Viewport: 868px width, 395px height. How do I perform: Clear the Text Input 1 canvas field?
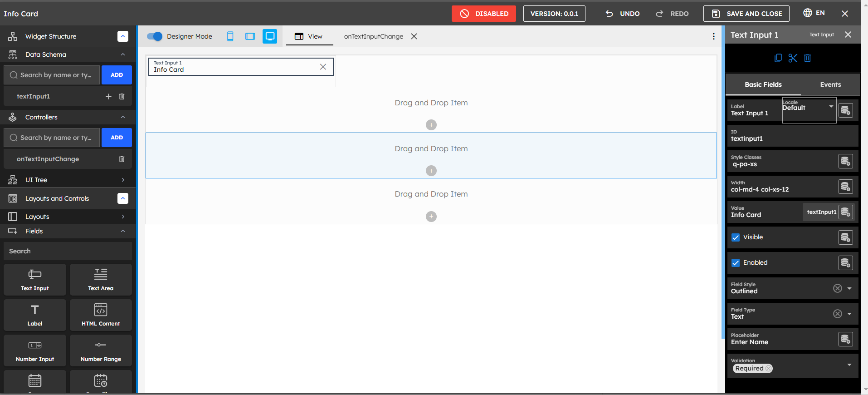click(323, 67)
